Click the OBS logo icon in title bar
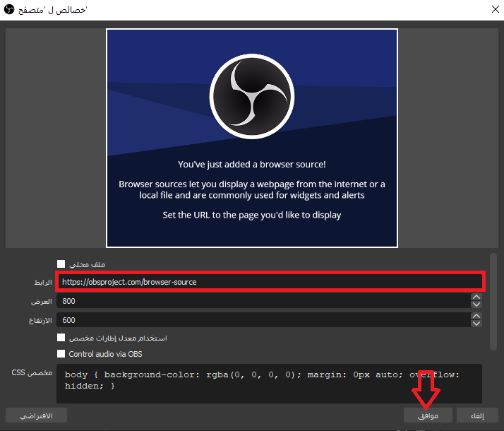Viewport: 504px width, 431px height. pos(9,9)
